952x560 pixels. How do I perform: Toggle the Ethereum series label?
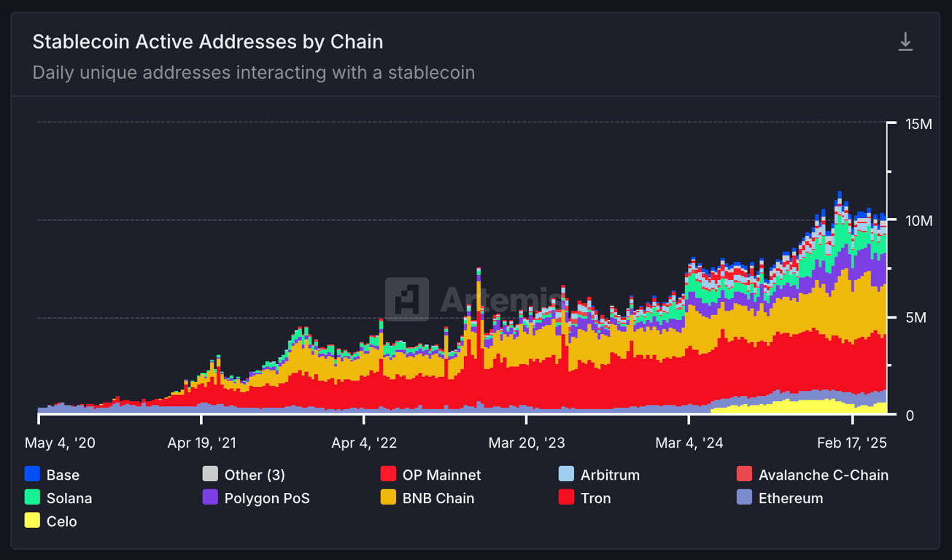(791, 499)
